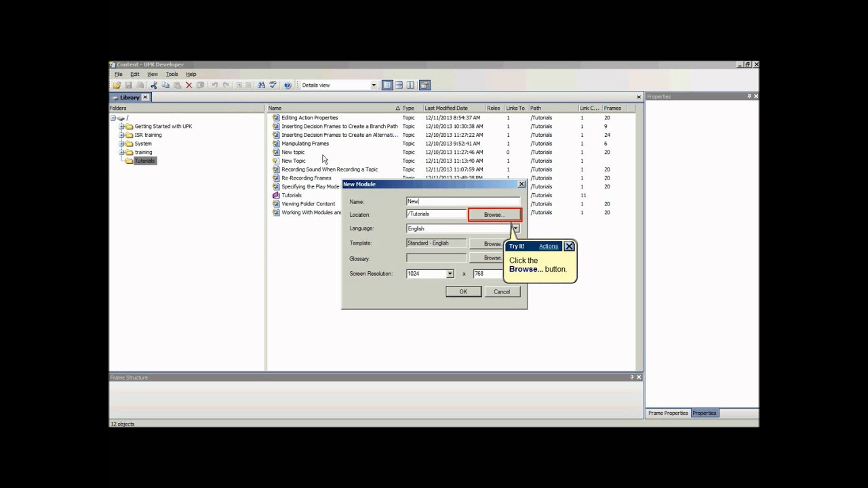Click the Find binoculars icon
This screenshot has height=488, width=868.
(261, 85)
